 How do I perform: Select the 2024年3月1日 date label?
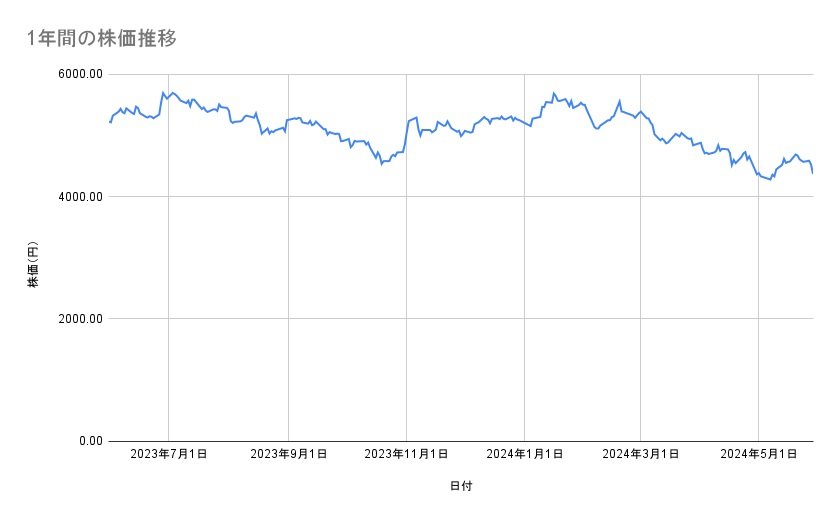[641, 454]
